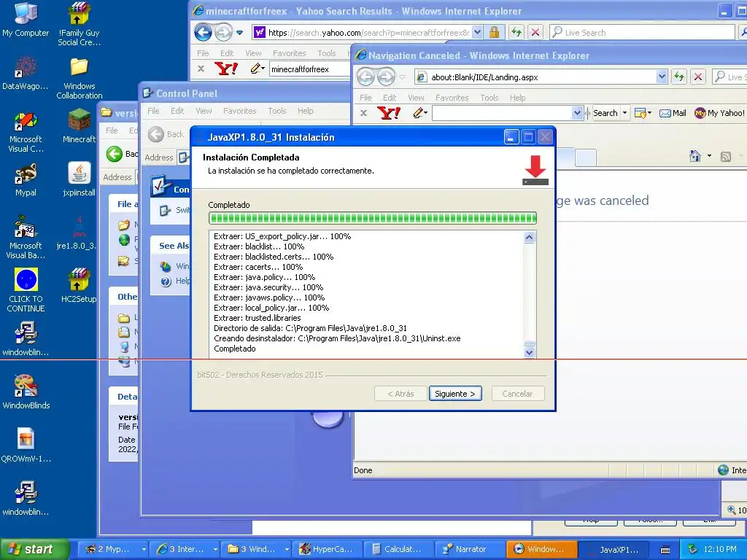This screenshot has width=747, height=560.
Task: Click green installation progress bar
Action: tap(373, 218)
